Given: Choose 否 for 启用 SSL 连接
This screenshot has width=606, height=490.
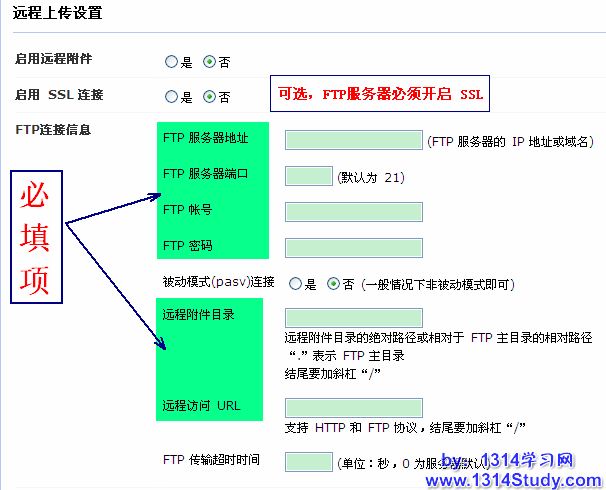Looking at the screenshot, I should tap(209, 97).
